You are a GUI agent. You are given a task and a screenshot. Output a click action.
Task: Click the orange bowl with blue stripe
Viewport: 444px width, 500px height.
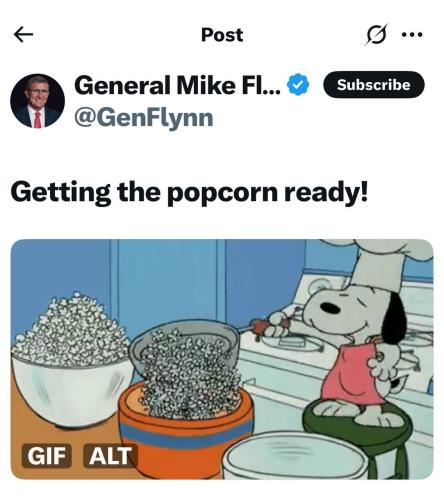185,432
